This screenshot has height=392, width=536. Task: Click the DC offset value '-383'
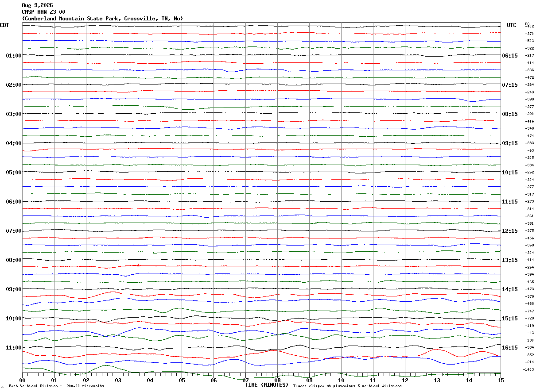pyautogui.click(x=529, y=143)
